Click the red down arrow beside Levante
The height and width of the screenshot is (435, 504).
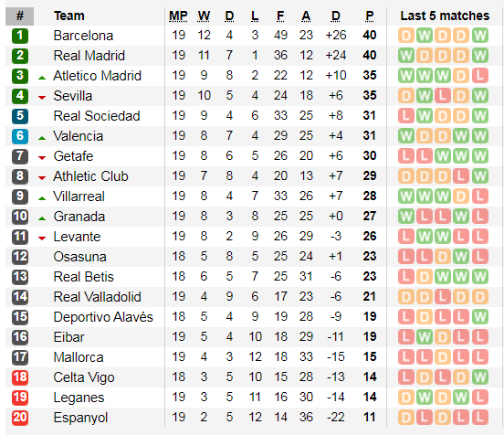(42, 239)
